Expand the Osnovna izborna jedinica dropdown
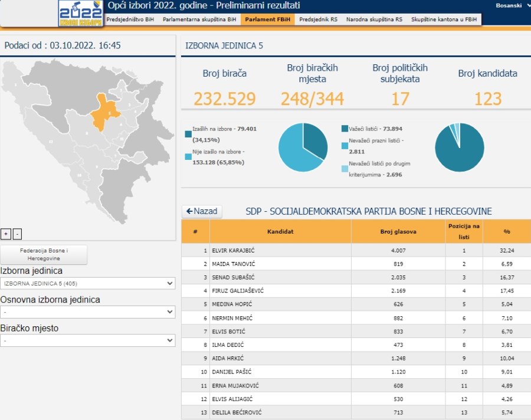 (87, 311)
